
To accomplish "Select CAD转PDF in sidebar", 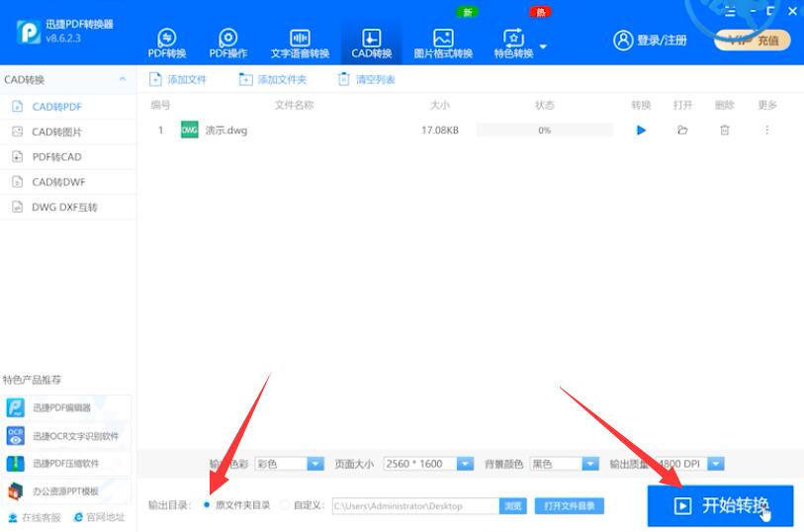I will click(x=68, y=107).
